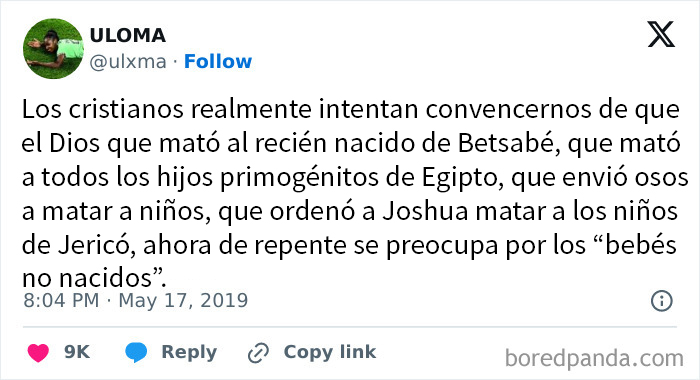Click the blue speech bubble icon
Image resolution: width=700 pixels, height=380 pixels.
(x=136, y=352)
